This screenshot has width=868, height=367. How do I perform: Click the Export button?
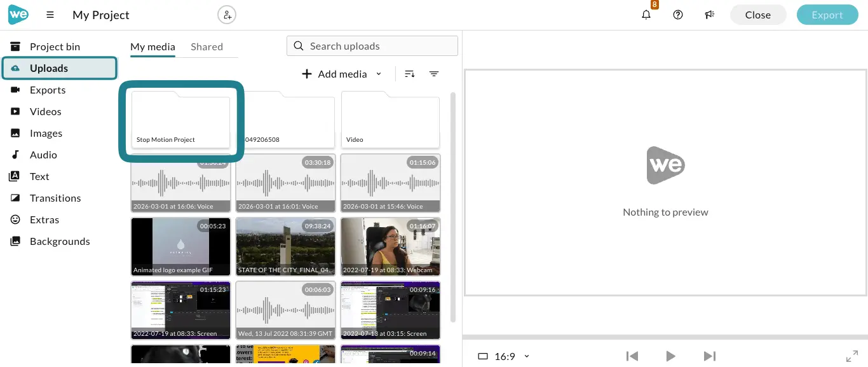827,15
